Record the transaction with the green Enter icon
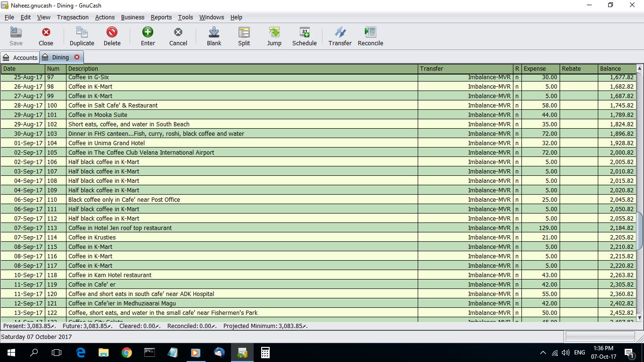The height and width of the screenshot is (362, 644). (148, 36)
